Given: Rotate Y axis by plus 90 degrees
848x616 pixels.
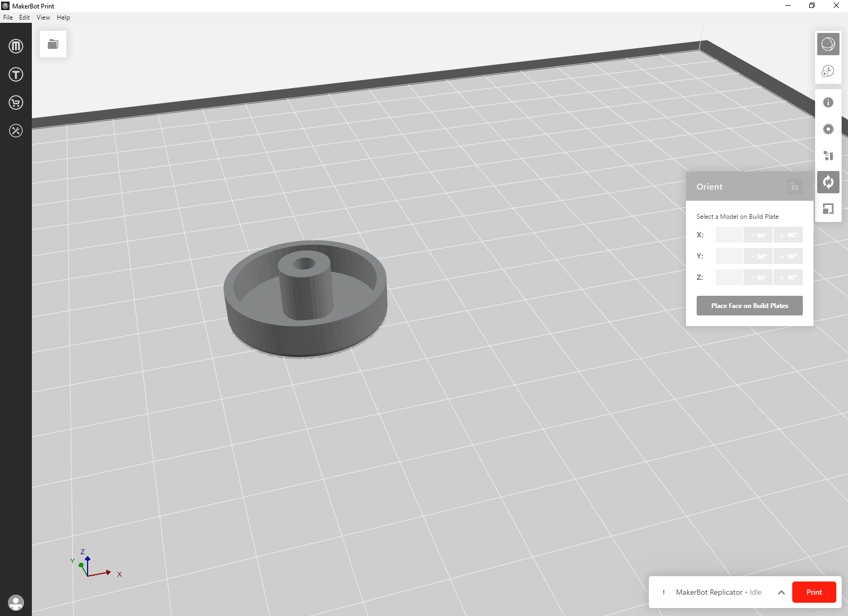Looking at the screenshot, I should [x=788, y=256].
